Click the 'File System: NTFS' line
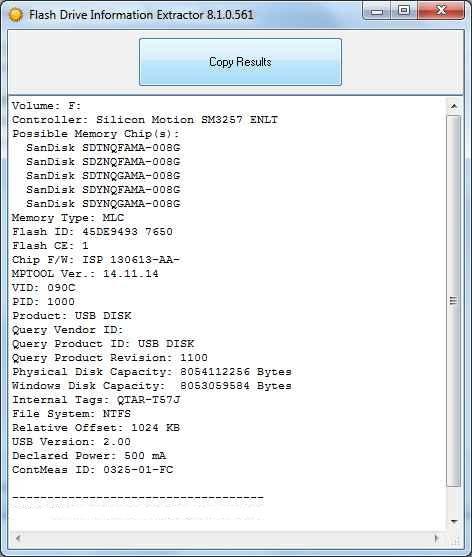 click(71, 414)
